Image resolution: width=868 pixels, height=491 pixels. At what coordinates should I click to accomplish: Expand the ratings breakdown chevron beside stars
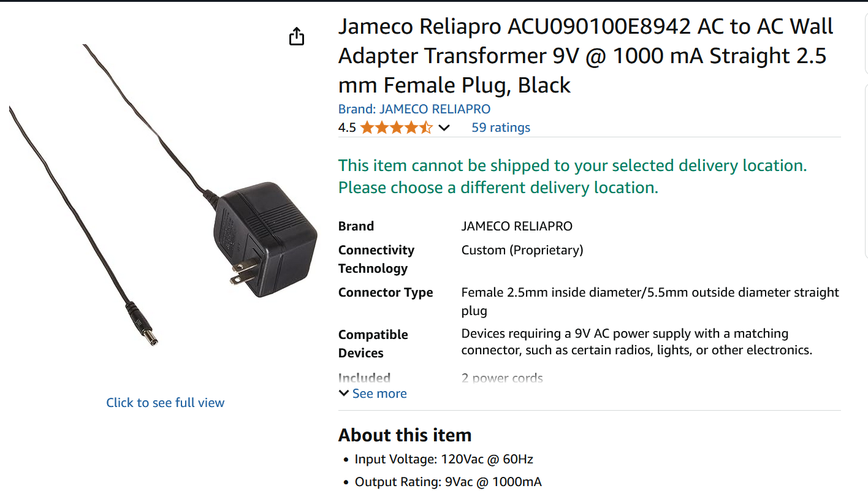(x=444, y=128)
